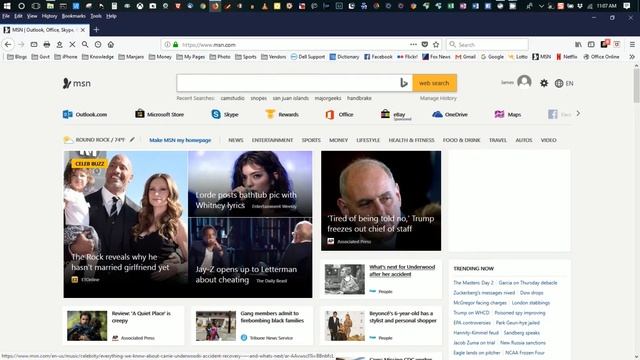Click the user profile avatar icon
This screenshot has width=640, height=360.
[x=524, y=82]
